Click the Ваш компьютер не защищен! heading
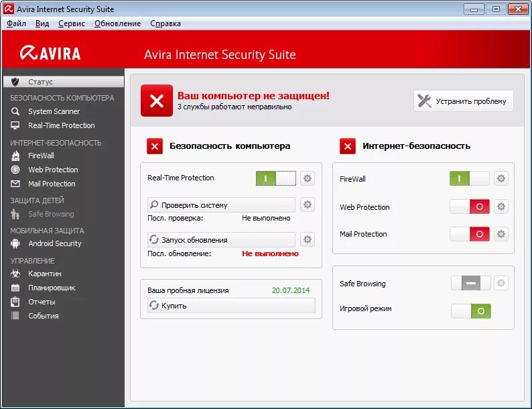 point(253,95)
